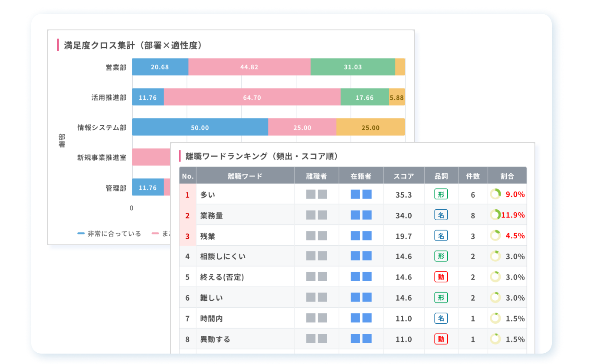This screenshot has height=364, width=590.
Task: Click the gray 離職者 squares in the 残業 row
Action: (317, 236)
